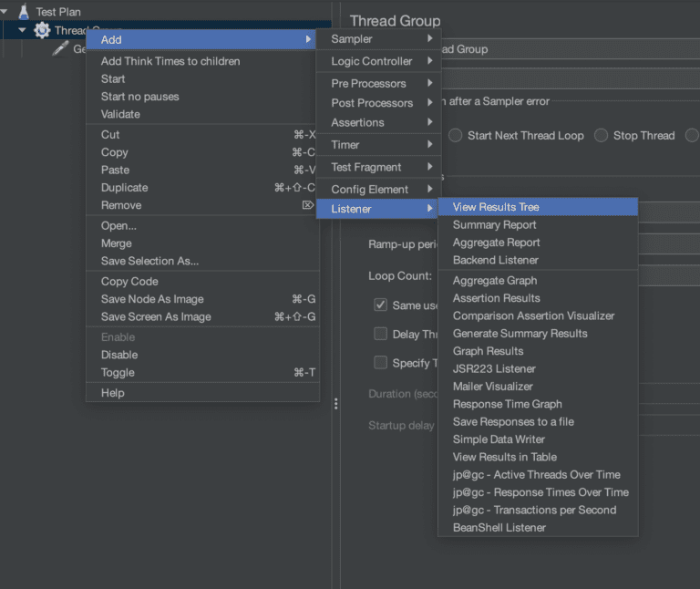Screen dimensions: 700x589
Task: Click the Test Plan flask icon
Action: tap(24, 12)
